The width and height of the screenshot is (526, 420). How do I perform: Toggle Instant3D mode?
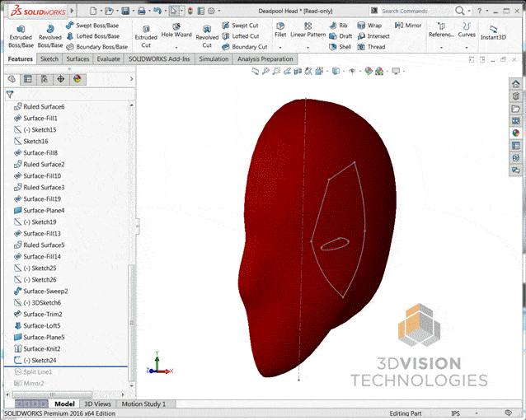(x=493, y=32)
